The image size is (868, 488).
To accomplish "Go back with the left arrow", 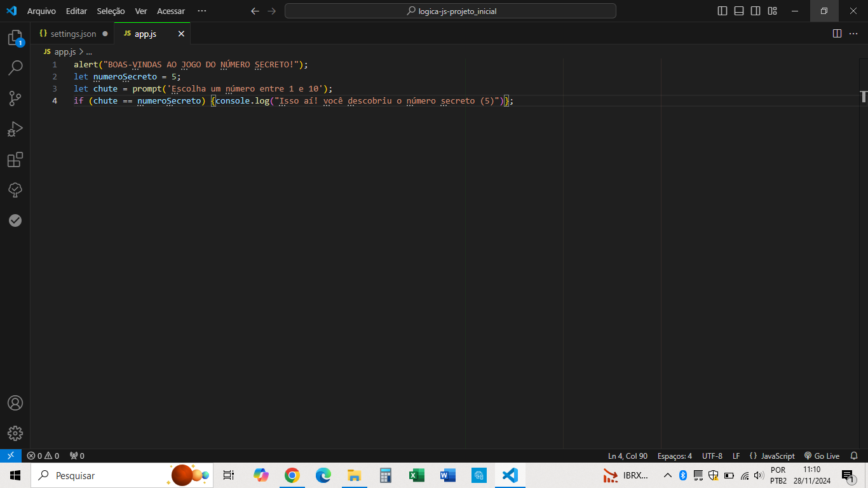I will pos(255,11).
